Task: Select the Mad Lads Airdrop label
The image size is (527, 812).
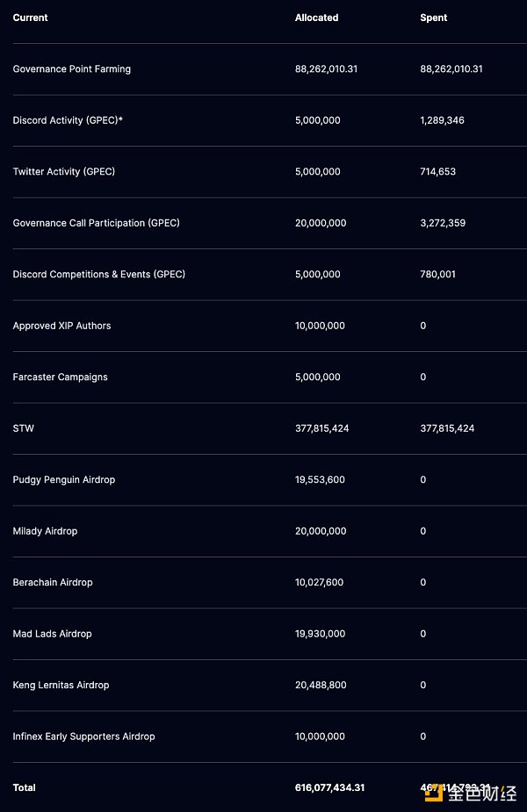Action: click(53, 634)
